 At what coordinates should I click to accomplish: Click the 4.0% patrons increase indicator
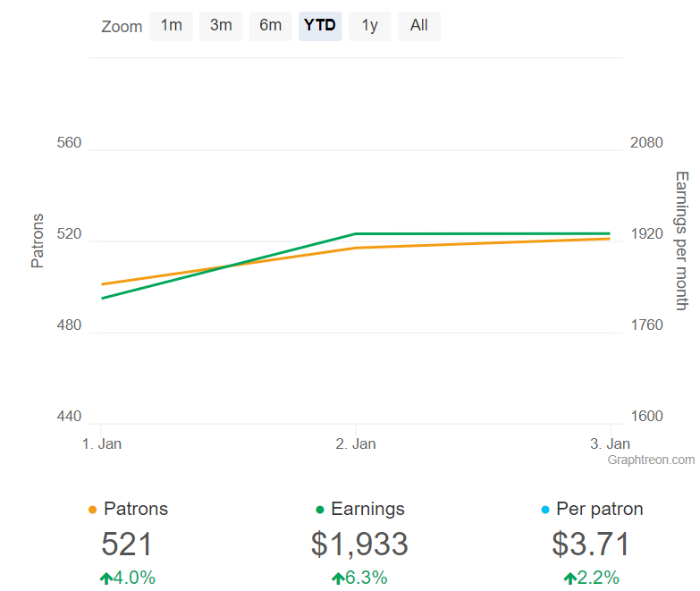click(x=128, y=578)
